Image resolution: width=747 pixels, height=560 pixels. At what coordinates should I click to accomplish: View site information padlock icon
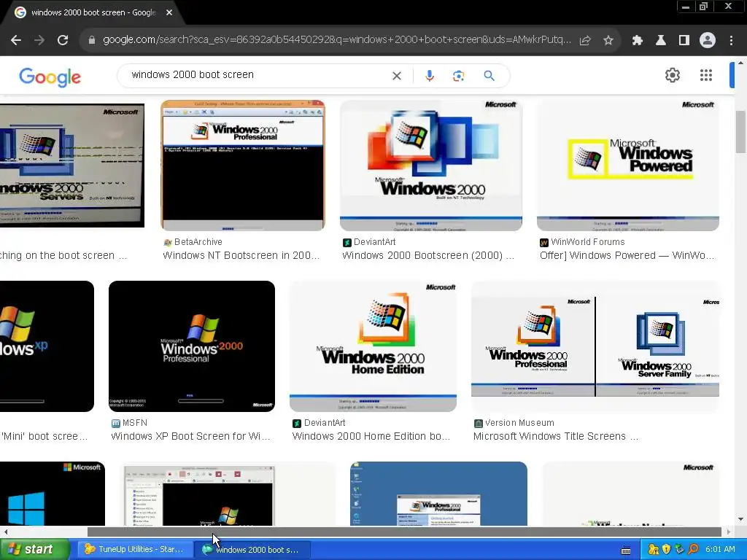[92, 41]
